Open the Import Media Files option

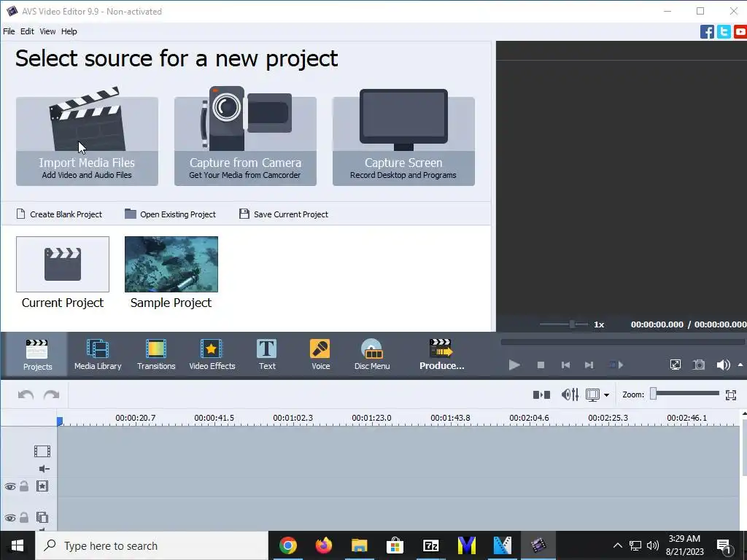87,141
